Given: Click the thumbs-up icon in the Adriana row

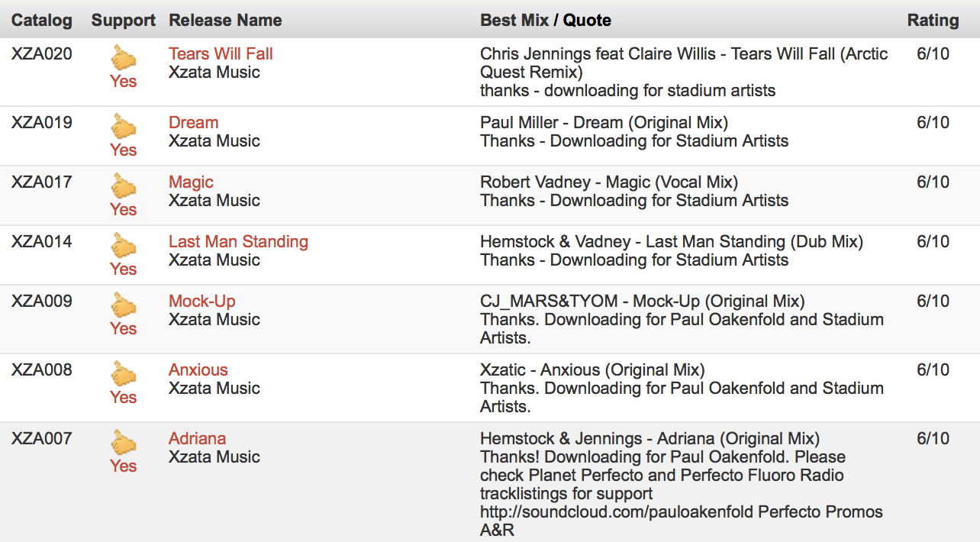Looking at the screenshot, I should tap(123, 442).
